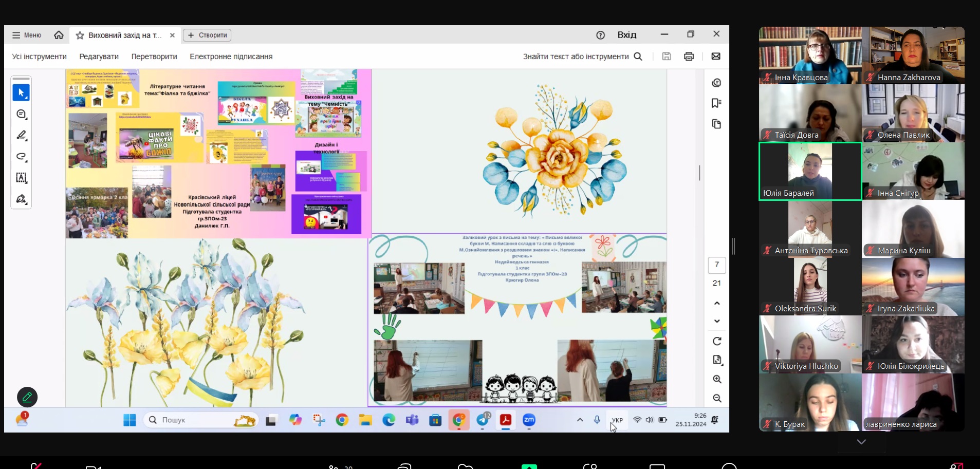
Task: Choose the arrow selection tool
Action: [21, 93]
